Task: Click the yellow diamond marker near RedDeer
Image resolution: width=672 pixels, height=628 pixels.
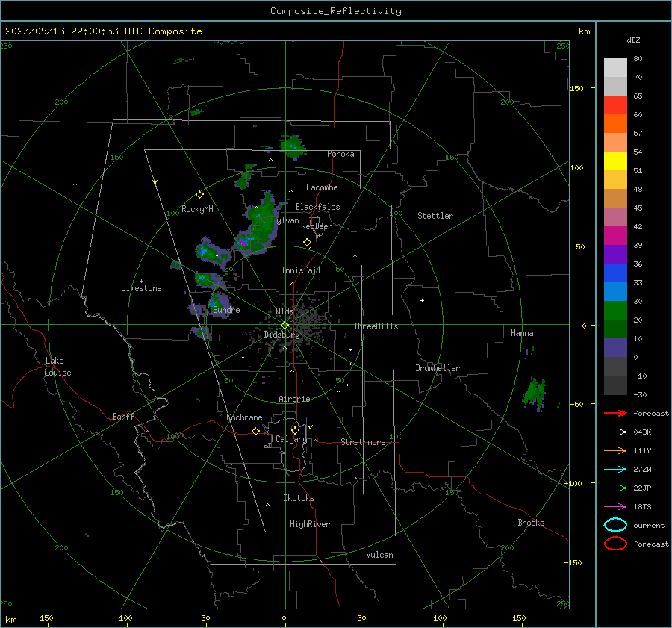Action: [x=308, y=243]
